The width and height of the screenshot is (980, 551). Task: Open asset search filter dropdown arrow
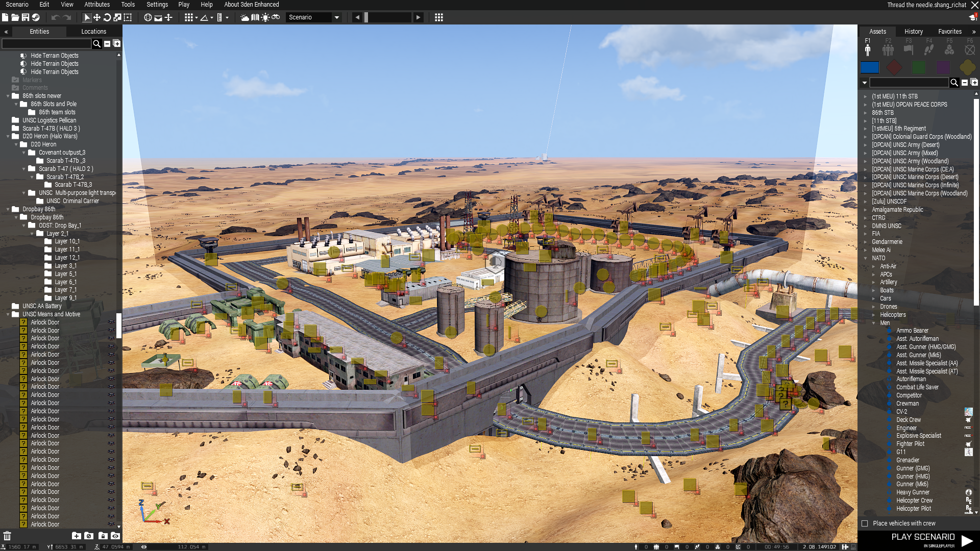(865, 83)
